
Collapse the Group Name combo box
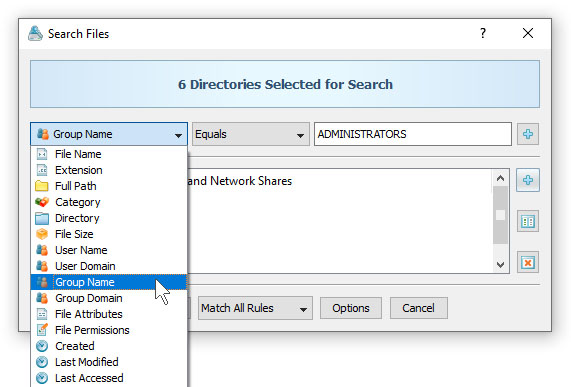tap(109, 134)
